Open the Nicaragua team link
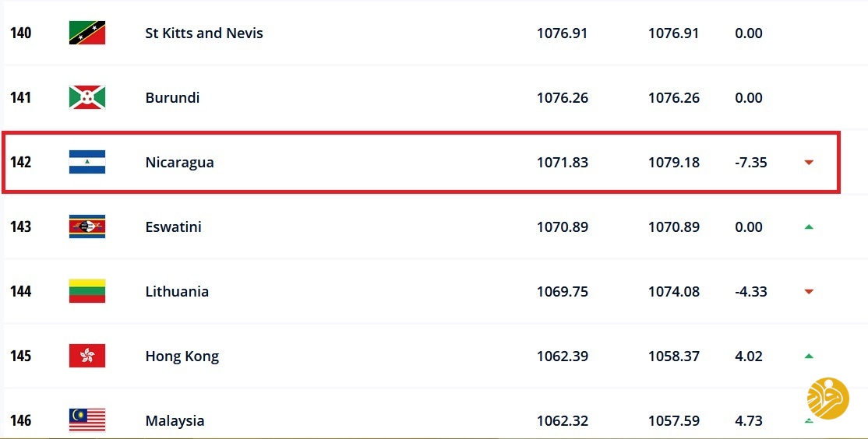Image resolution: width=868 pixels, height=439 pixels. pos(179,163)
